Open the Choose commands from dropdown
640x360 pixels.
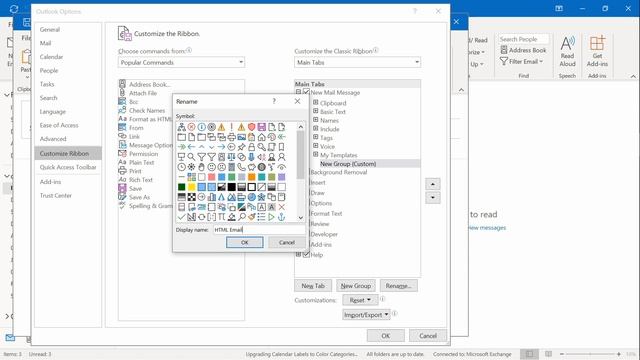coord(182,62)
